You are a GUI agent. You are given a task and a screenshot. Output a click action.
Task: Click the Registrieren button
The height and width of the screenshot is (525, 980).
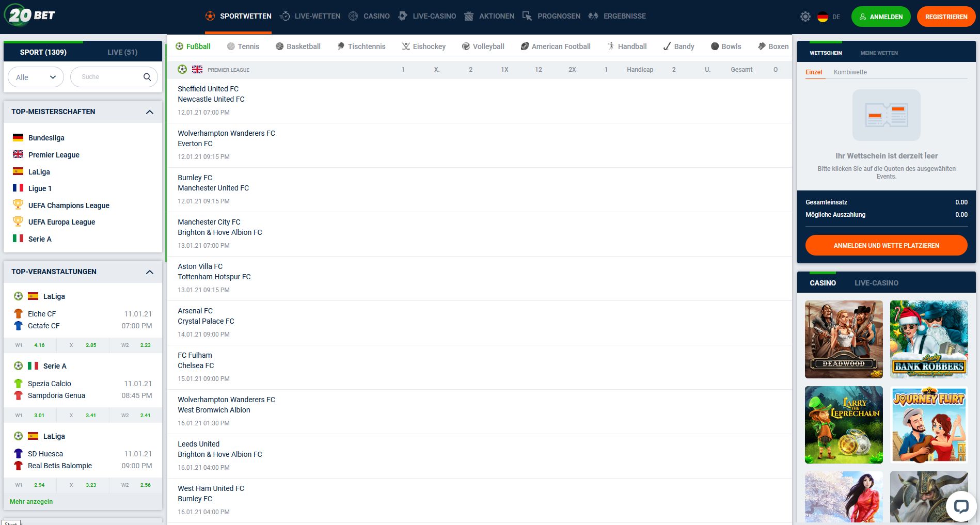tap(946, 17)
